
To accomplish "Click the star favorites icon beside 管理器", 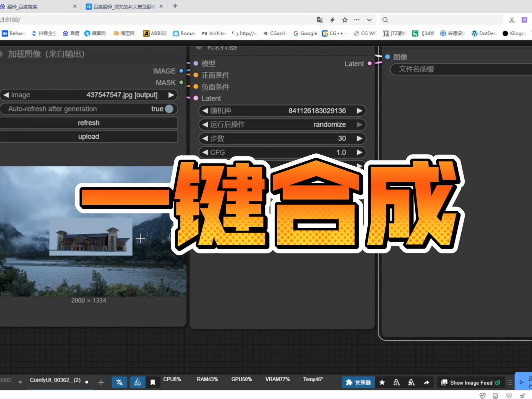I will (382, 383).
